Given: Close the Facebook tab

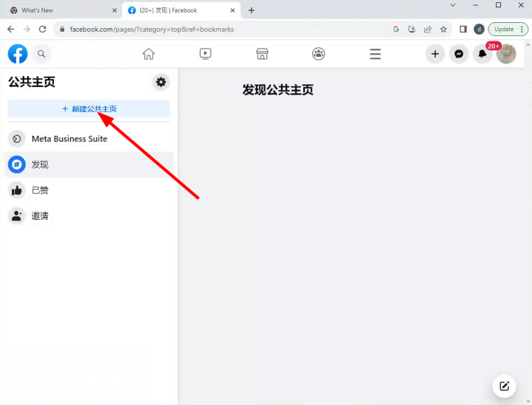Looking at the screenshot, I should coord(232,10).
